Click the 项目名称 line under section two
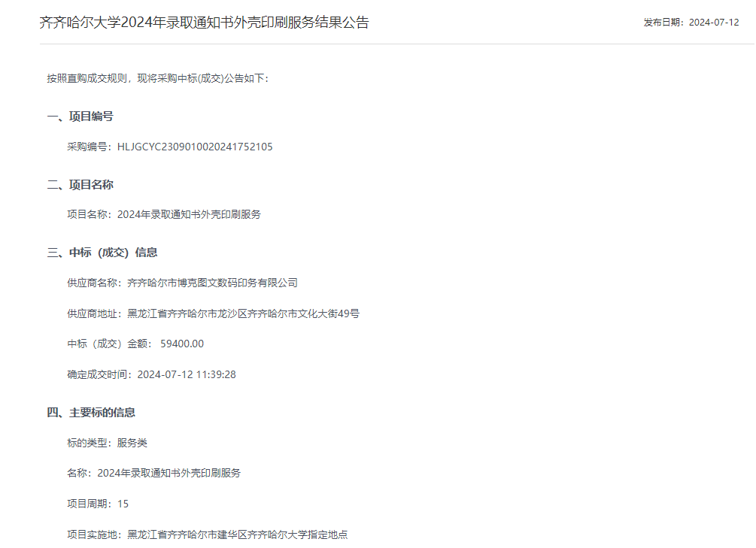The height and width of the screenshot is (548, 756). (164, 214)
